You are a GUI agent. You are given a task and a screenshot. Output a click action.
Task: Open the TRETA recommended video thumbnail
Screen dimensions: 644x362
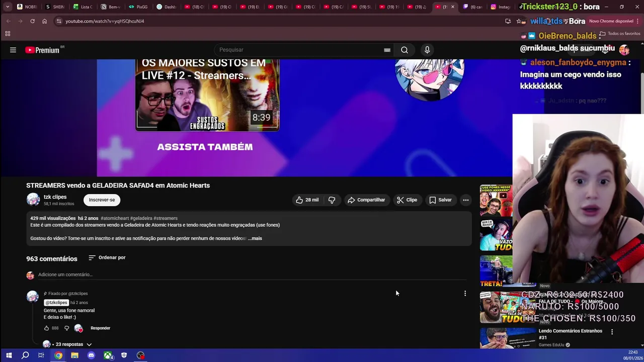coord(496,271)
